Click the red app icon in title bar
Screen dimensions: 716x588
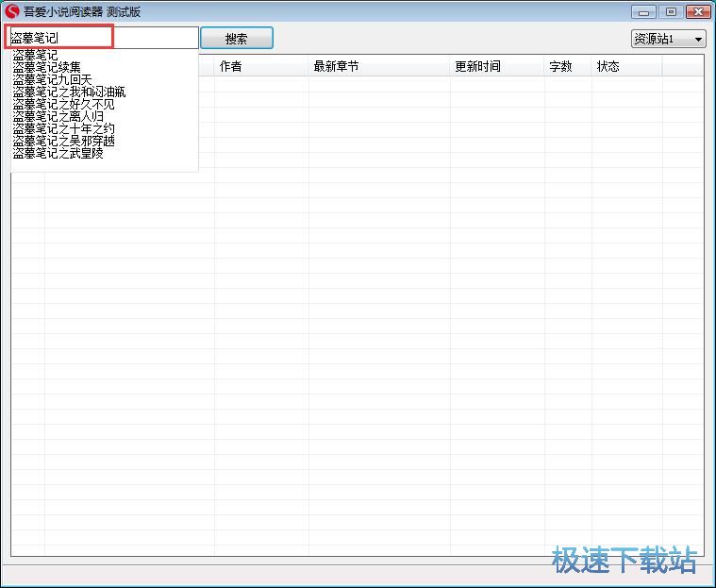pyautogui.click(x=11, y=11)
